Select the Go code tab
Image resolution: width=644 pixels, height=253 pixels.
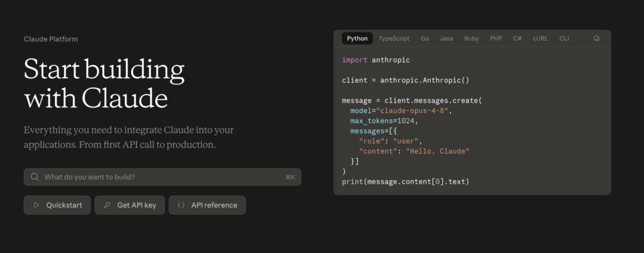click(x=425, y=38)
